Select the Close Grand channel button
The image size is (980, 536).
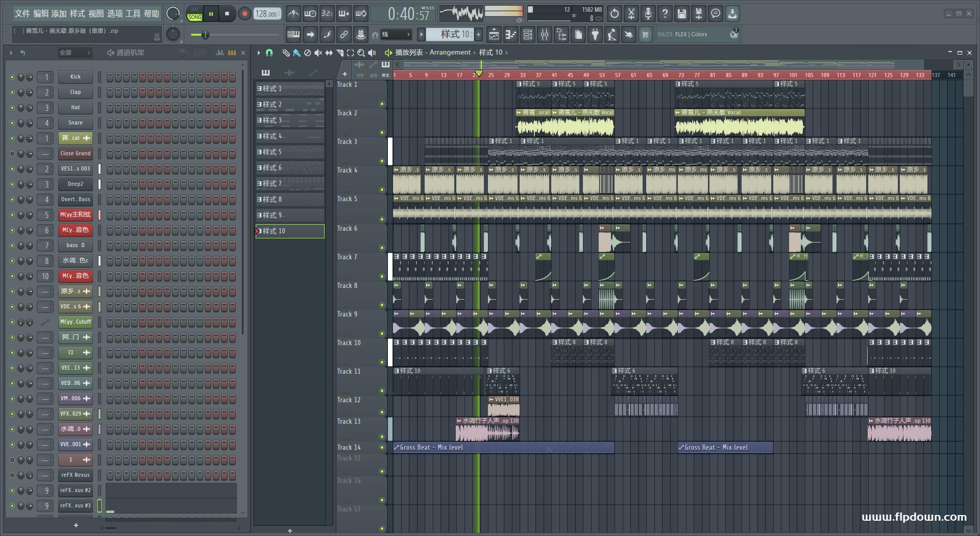tap(75, 154)
